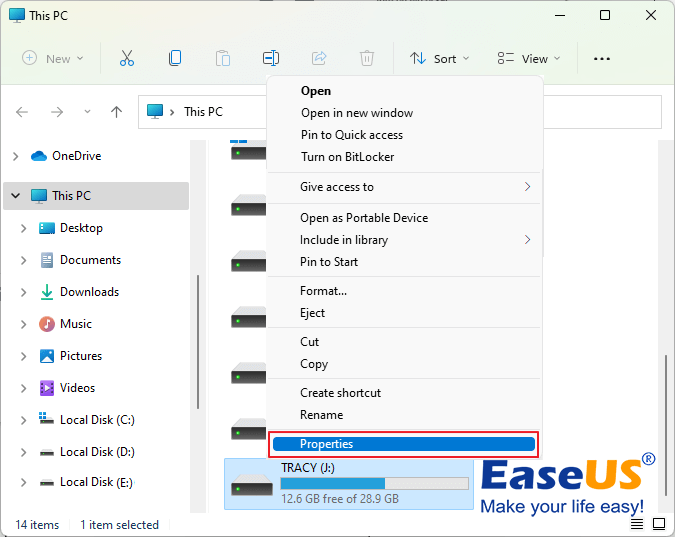Go up one level with up arrow

(116, 112)
